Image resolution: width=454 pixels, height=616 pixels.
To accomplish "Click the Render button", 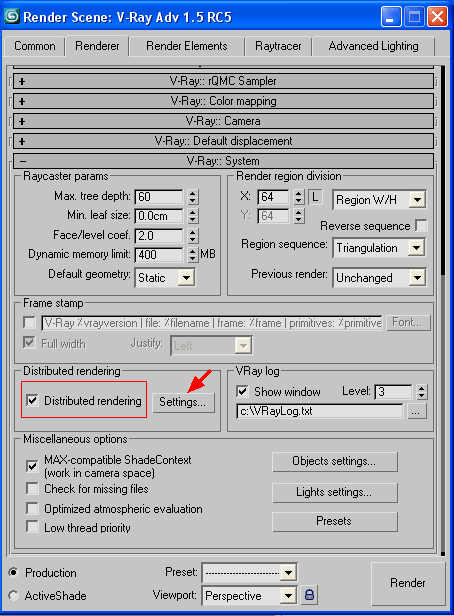I will [x=408, y=582].
